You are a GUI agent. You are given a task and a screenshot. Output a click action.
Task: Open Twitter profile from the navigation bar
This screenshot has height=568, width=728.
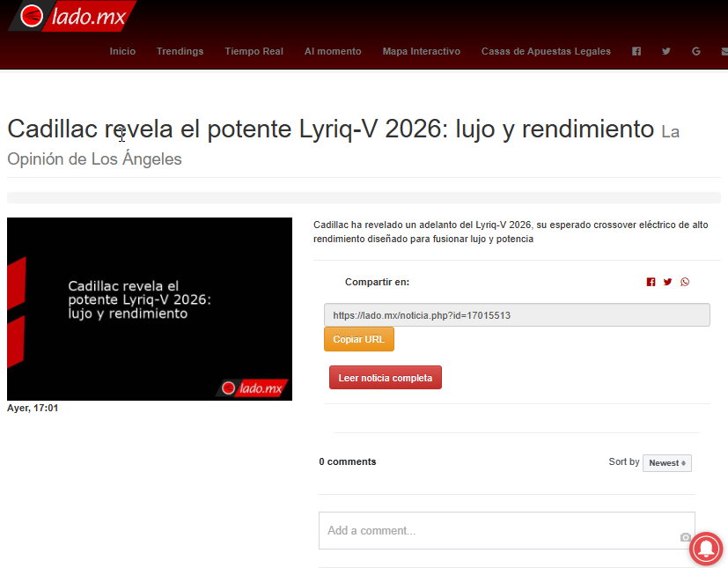[x=665, y=52]
